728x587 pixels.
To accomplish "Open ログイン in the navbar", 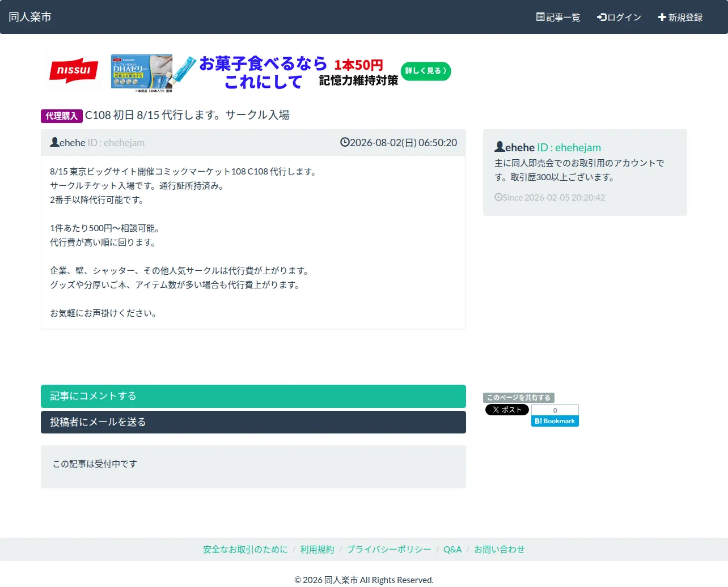I will click(x=619, y=18).
